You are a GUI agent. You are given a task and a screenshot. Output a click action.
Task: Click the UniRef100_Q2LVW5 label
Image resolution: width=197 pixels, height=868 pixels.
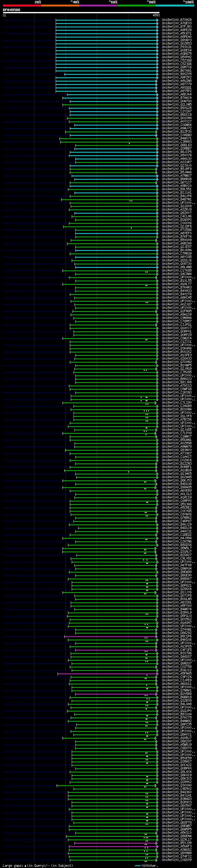point(177,104)
